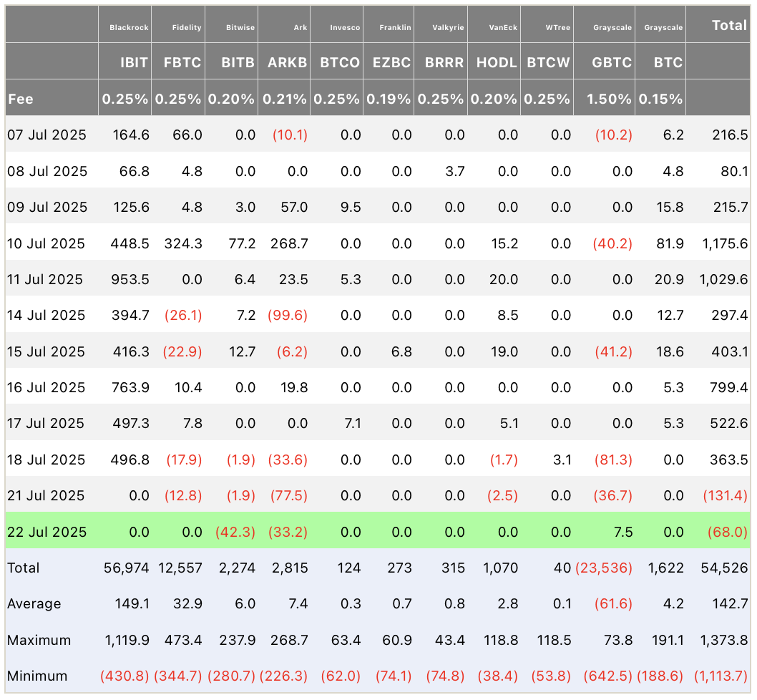
Task: Select the HODL ticker header
Action: click(x=497, y=62)
